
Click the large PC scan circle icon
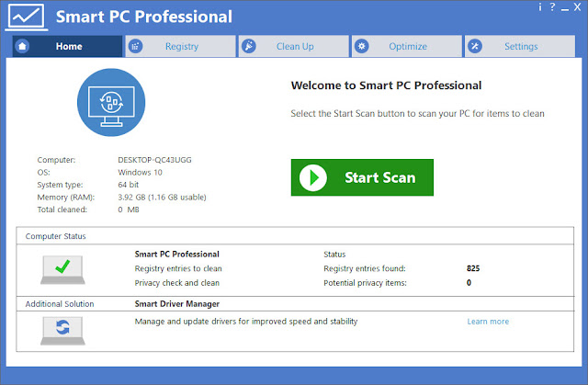(x=111, y=102)
